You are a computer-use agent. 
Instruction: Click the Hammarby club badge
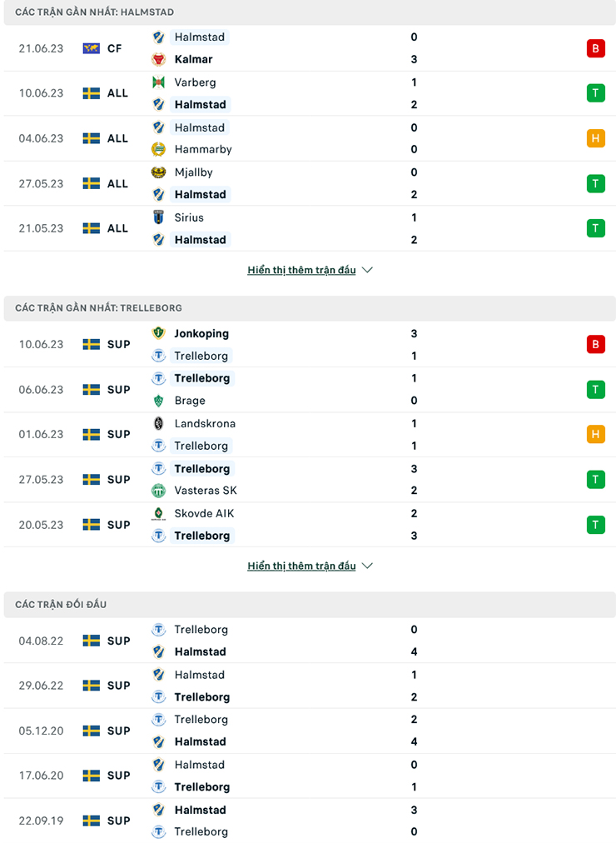coord(159,150)
